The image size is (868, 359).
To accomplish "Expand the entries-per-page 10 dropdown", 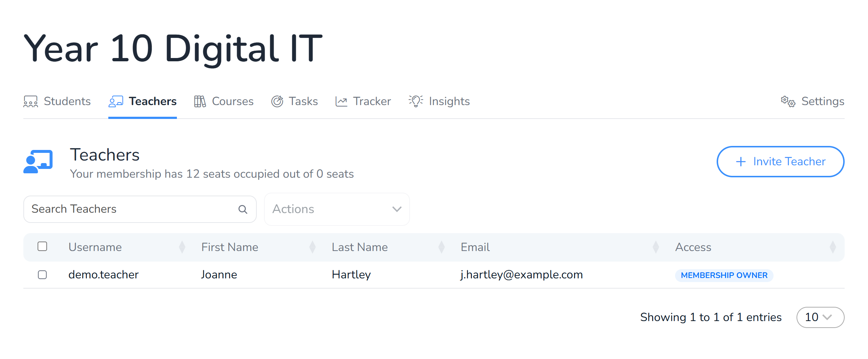I will pyautogui.click(x=820, y=317).
